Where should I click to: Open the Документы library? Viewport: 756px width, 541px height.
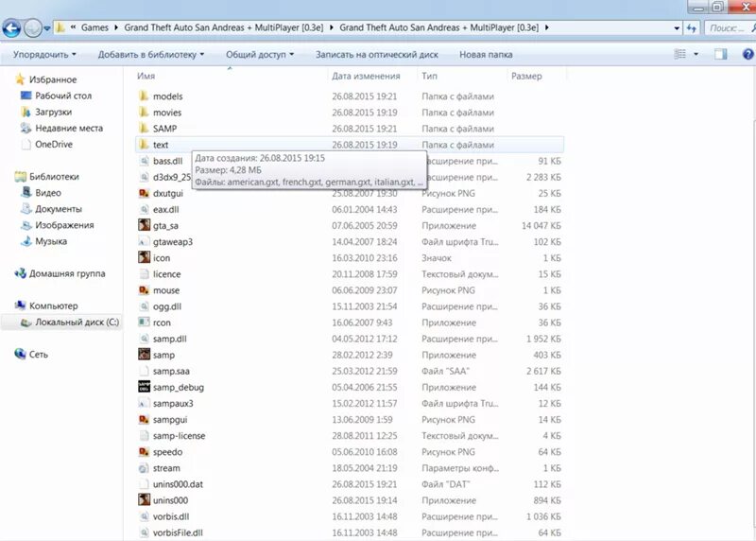[59, 209]
